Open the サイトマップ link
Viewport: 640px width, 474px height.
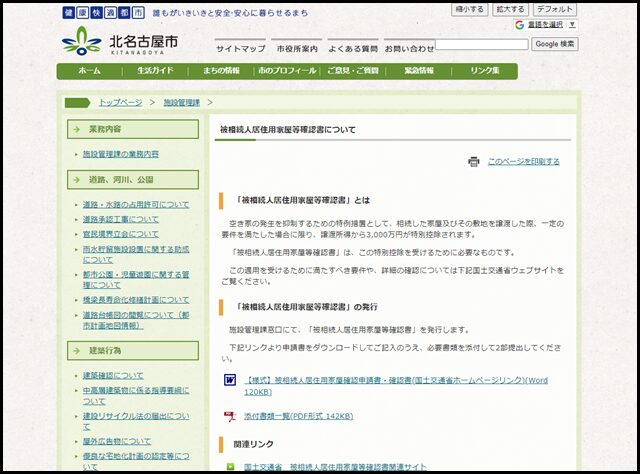240,49
